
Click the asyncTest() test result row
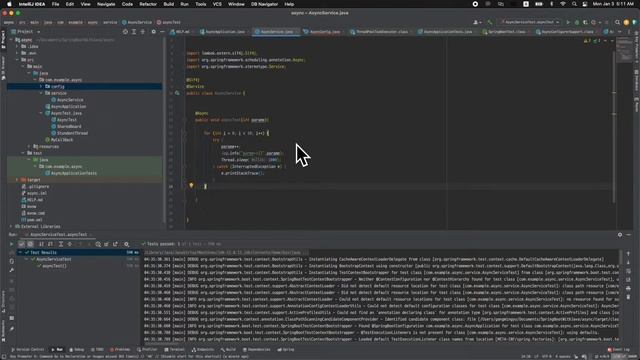(78, 266)
